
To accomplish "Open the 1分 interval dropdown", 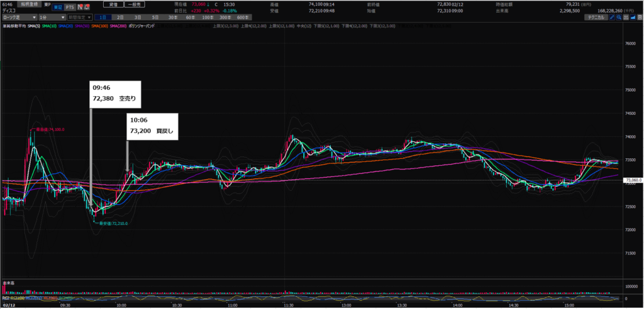I will click(x=46, y=18).
